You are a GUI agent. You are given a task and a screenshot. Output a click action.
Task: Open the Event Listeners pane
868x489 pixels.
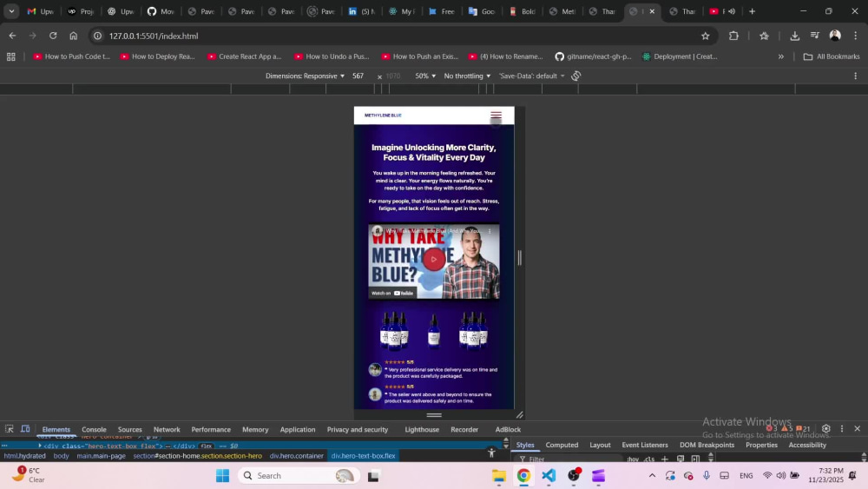tap(645, 445)
